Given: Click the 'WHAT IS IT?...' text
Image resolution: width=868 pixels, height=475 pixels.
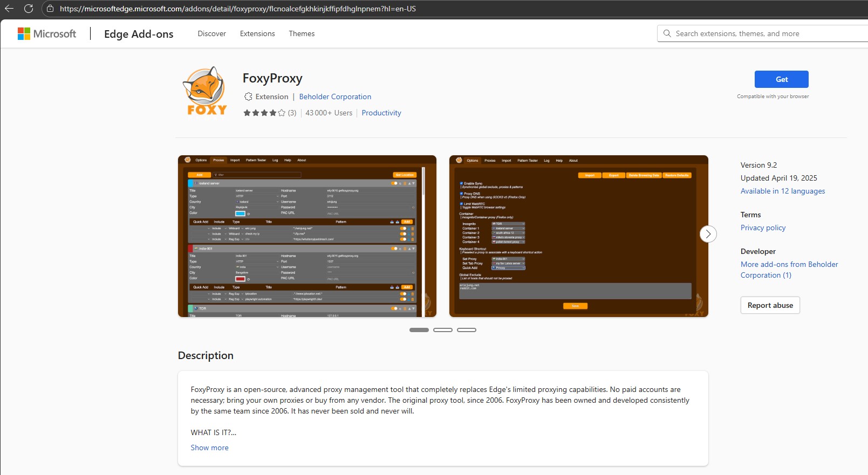Looking at the screenshot, I should click(214, 432).
